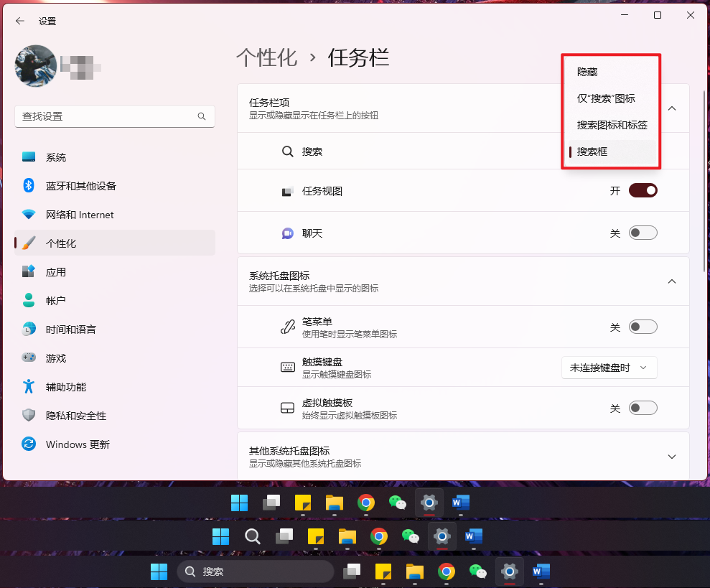Turn off the 任务视图 toggle
Viewport: 710px width, 588px height.
pyautogui.click(x=643, y=190)
